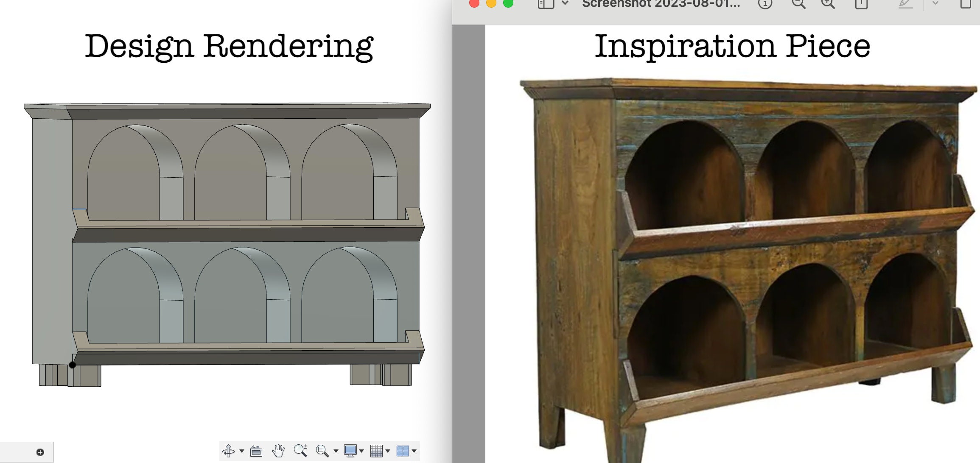Activate the Pan hand tool

[x=278, y=451]
